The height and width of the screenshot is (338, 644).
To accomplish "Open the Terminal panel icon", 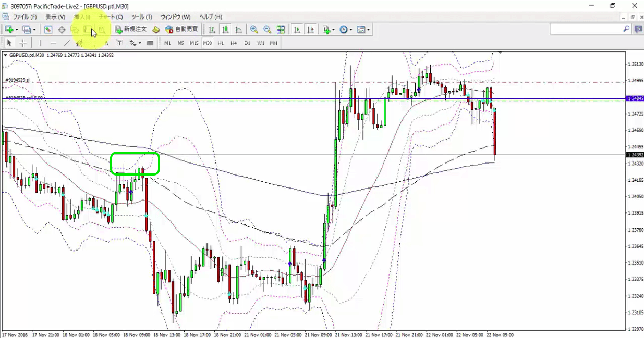I will coord(89,30).
